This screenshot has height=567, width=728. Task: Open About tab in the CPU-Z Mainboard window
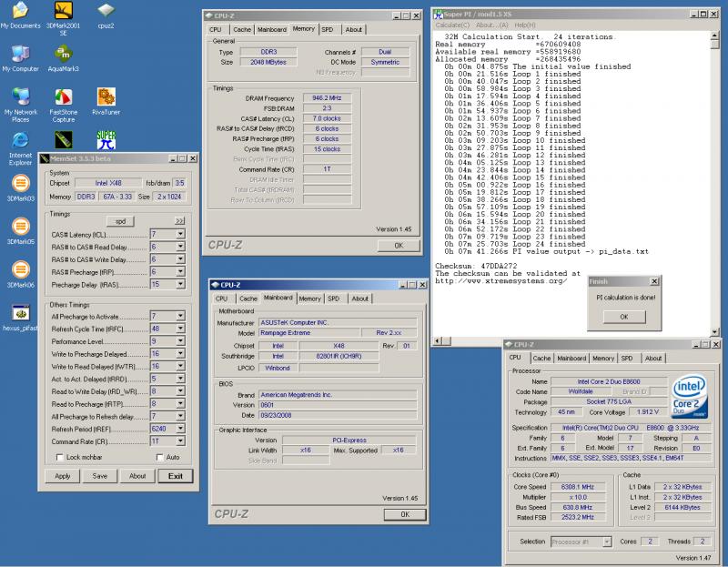pos(359,299)
